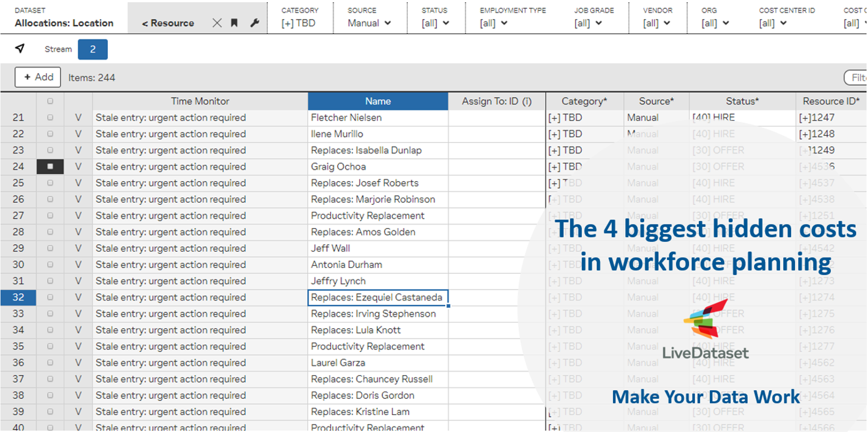This screenshot has width=868, height=432.
Task: Expand row 22 Ilene Murillo with the V arrow
Action: point(78,134)
